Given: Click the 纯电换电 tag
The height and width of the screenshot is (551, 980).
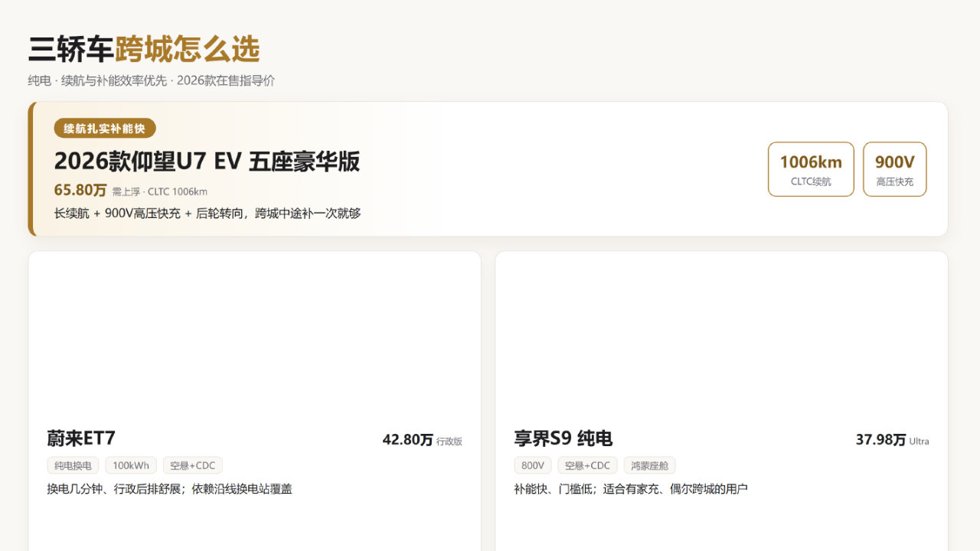Looking at the screenshot, I should (73, 465).
